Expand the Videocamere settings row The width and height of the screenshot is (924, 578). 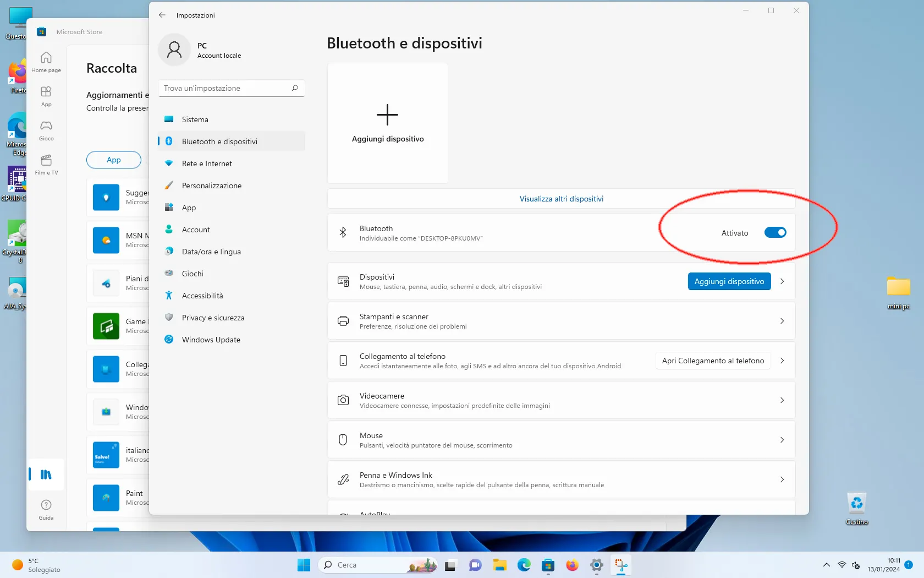point(782,400)
